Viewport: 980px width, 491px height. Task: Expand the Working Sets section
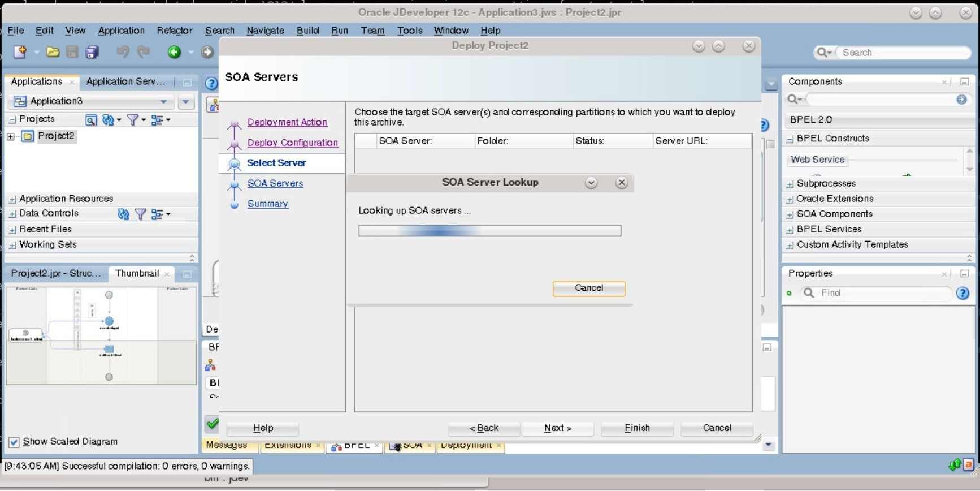pyautogui.click(x=12, y=245)
